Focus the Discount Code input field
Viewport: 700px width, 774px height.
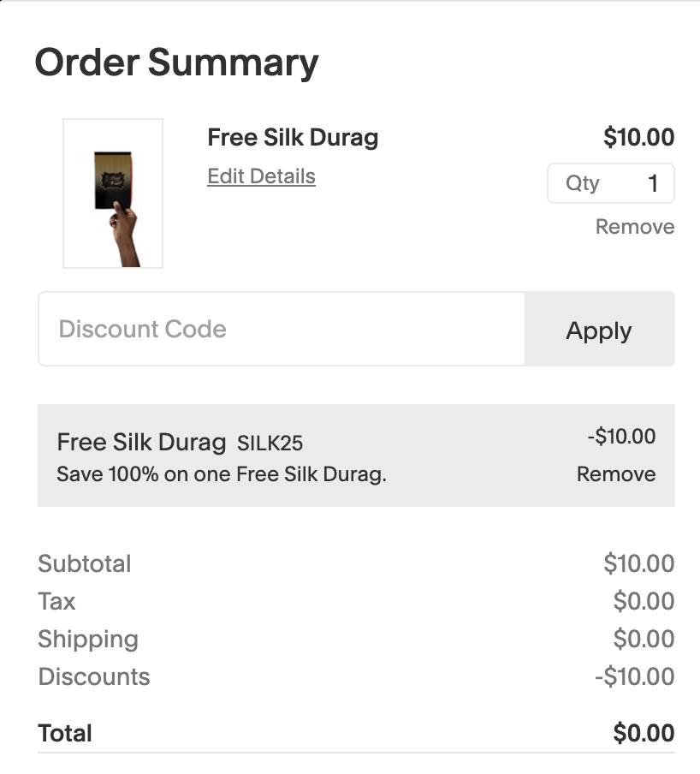point(282,330)
